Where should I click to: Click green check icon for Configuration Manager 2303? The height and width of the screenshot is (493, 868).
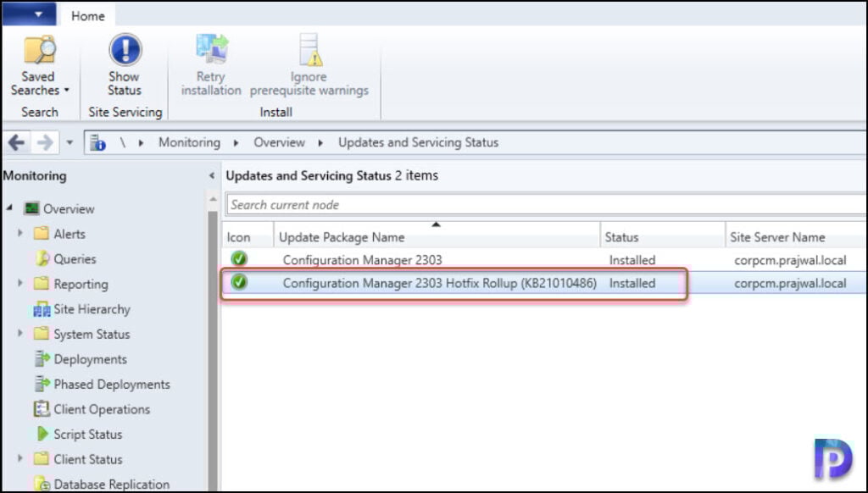(x=239, y=258)
